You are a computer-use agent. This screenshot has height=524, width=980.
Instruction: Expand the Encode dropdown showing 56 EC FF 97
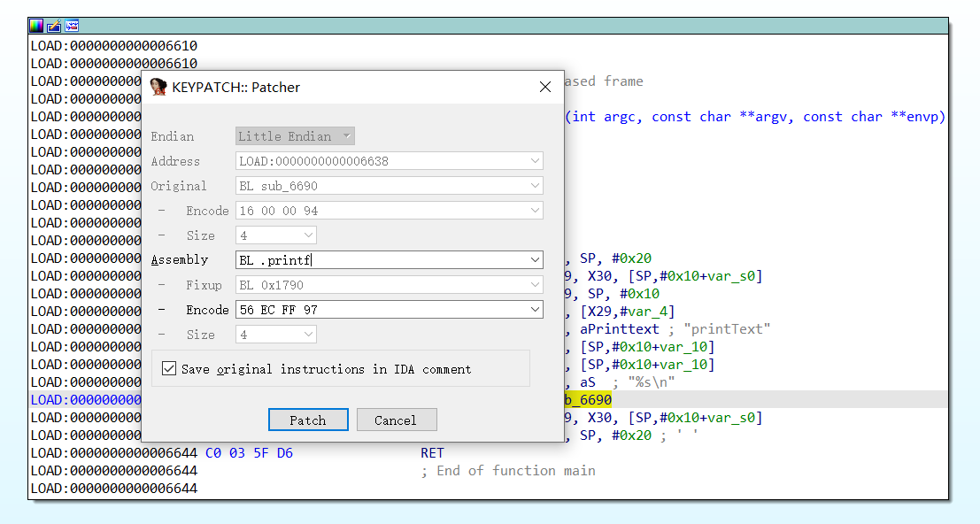click(x=534, y=310)
